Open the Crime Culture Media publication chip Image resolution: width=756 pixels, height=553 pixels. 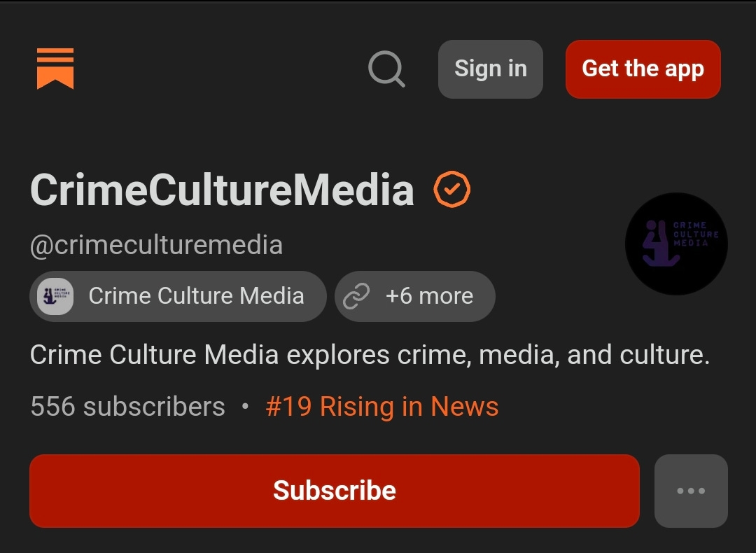(178, 296)
